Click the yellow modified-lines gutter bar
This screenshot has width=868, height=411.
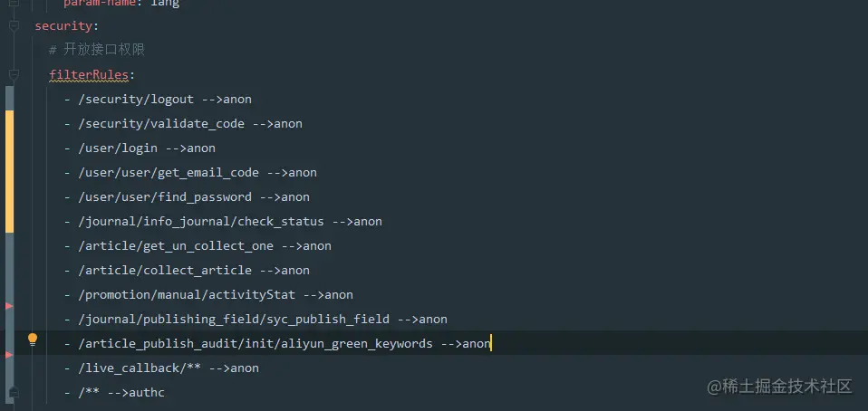9,172
